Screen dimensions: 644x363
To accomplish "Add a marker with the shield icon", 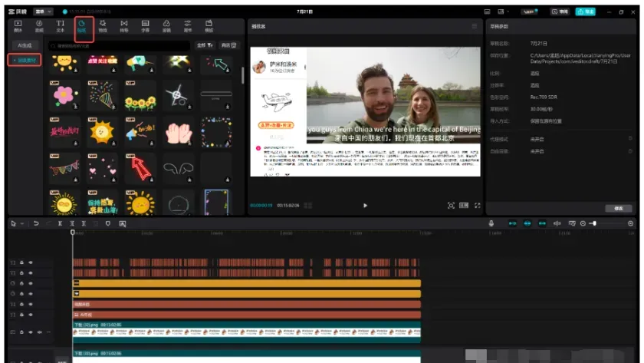I will tap(108, 223).
